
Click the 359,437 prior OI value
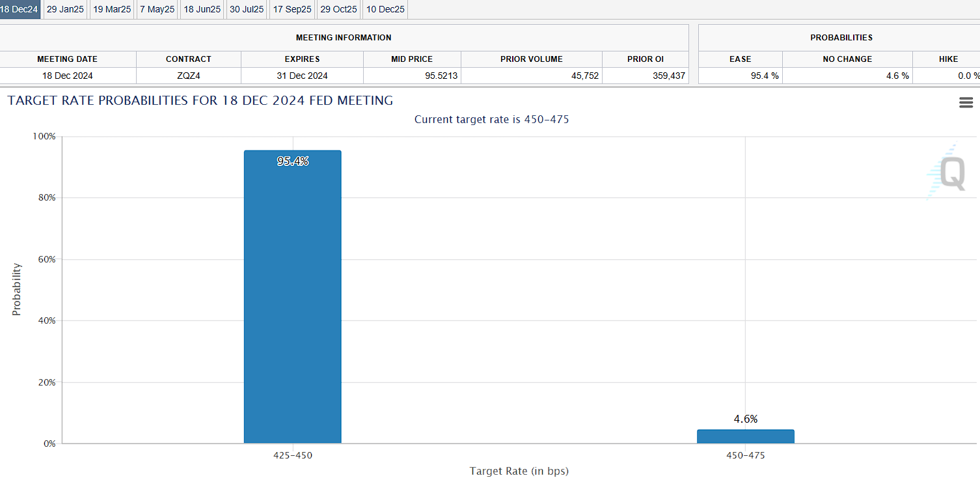point(669,76)
